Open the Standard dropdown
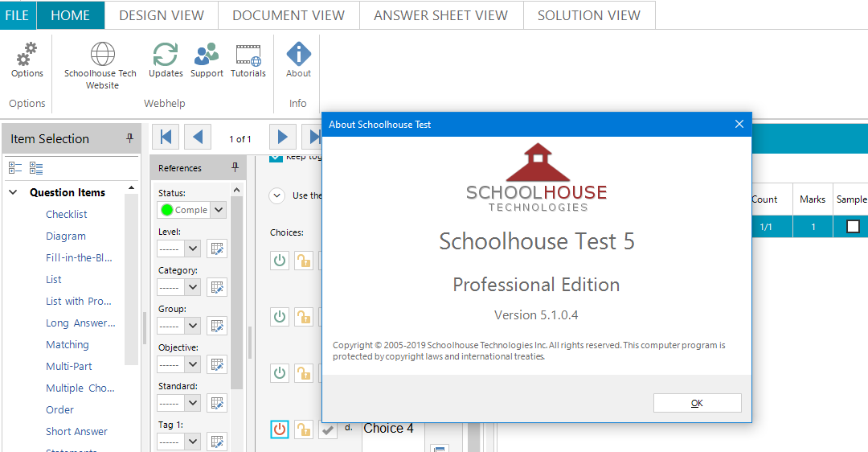Screen dimensions: 868x452 pos(193,403)
